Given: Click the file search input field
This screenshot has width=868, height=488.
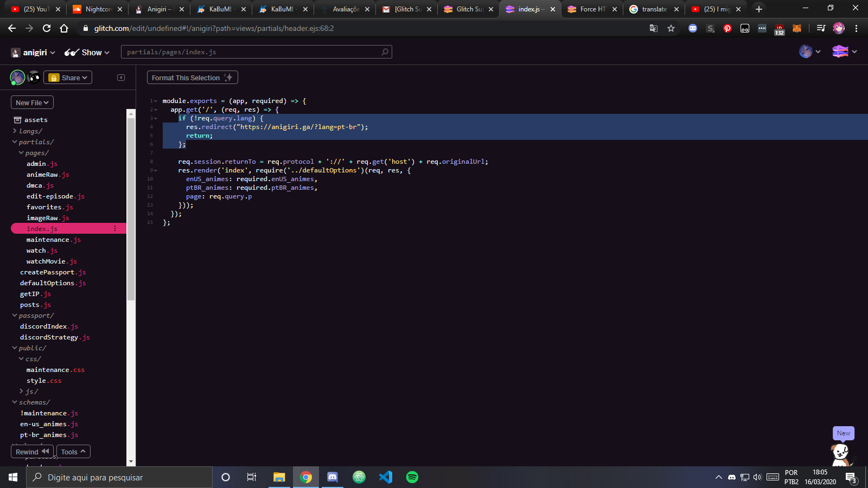Looking at the screenshot, I should click(x=256, y=52).
